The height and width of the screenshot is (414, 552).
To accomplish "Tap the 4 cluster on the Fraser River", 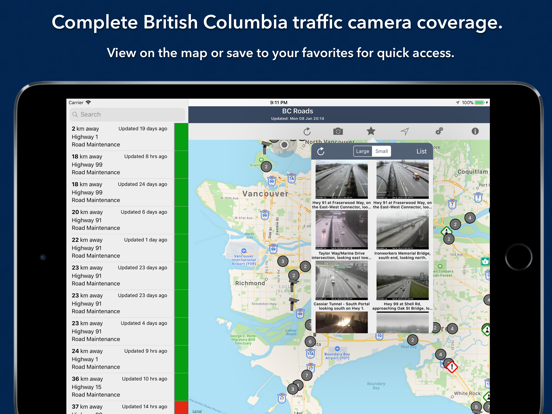I will (x=470, y=218).
